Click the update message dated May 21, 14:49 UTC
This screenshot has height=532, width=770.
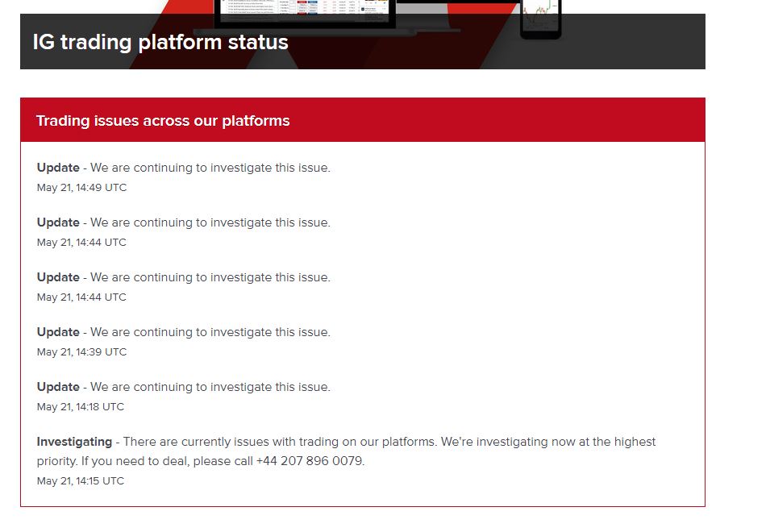183,168
